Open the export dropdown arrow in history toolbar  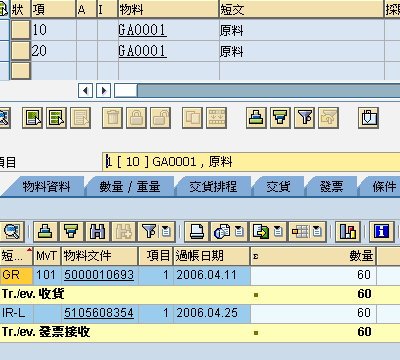pos(278,231)
